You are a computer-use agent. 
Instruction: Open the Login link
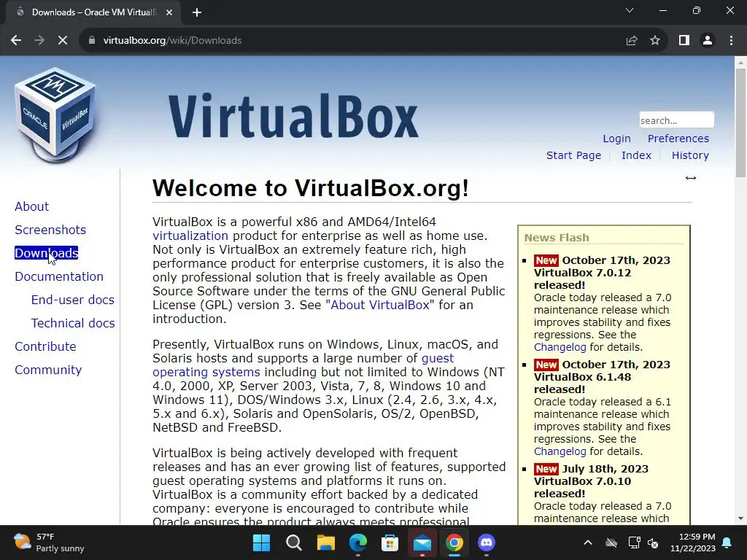click(616, 139)
